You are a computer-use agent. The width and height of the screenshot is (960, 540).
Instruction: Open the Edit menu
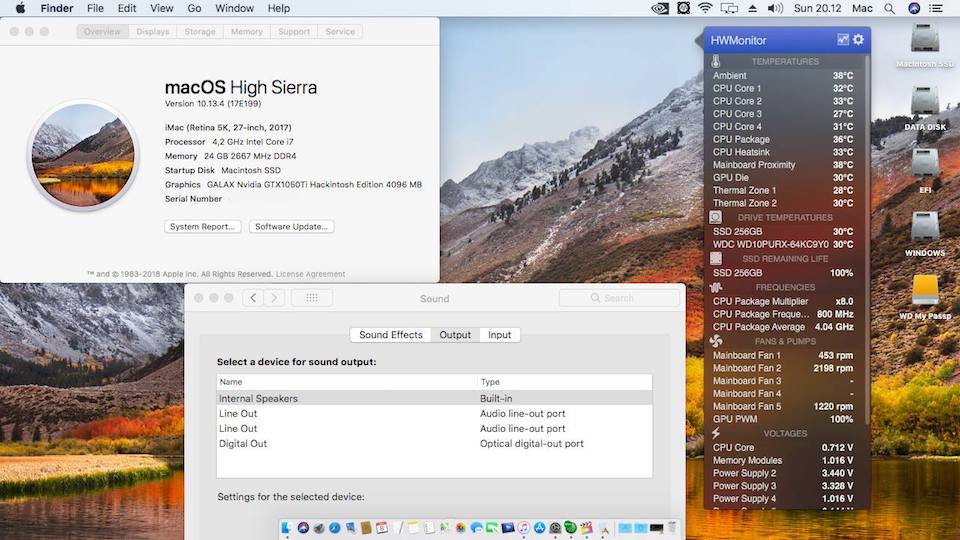(127, 9)
